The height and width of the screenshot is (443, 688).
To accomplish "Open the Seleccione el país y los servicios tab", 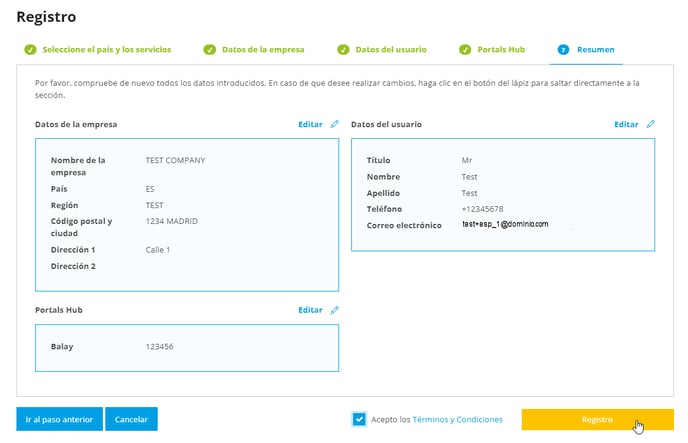I will pos(106,49).
